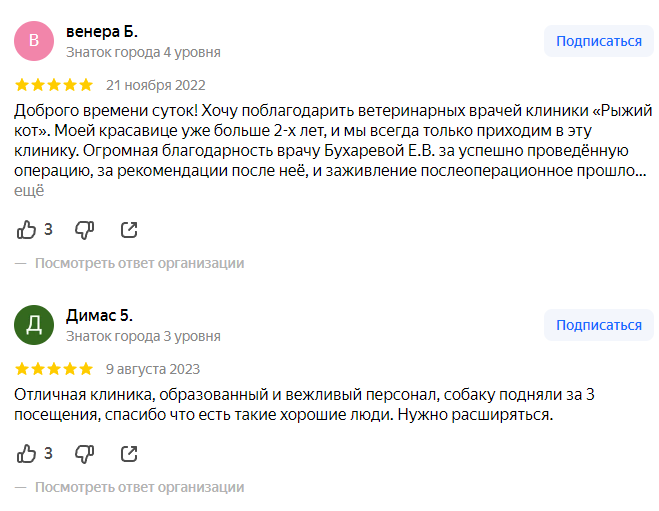Like Димас 5.'s review with thumbs up
The width and height of the screenshot is (659, 511).
point(27,454)
